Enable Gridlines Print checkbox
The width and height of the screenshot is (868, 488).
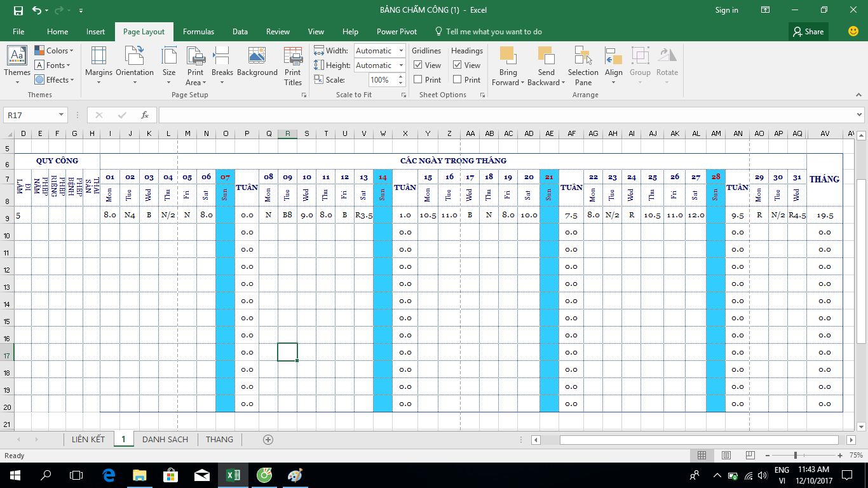418,79
